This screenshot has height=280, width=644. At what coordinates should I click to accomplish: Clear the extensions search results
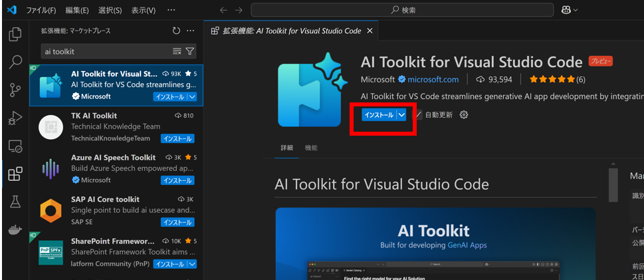coord(177,51)
